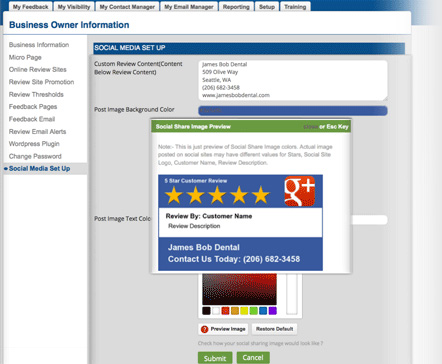The image size is (442, 364).
Task: Pick the green color swatch
Action: tap(254, 311)
